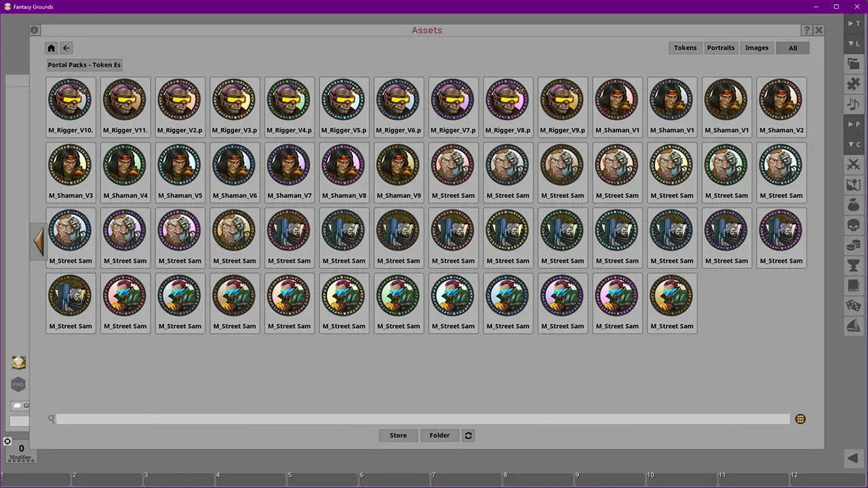The height and width of the screenshot is (488, 868).
Task: Expand the T section in the right sidebar
Action: point(852,24)
